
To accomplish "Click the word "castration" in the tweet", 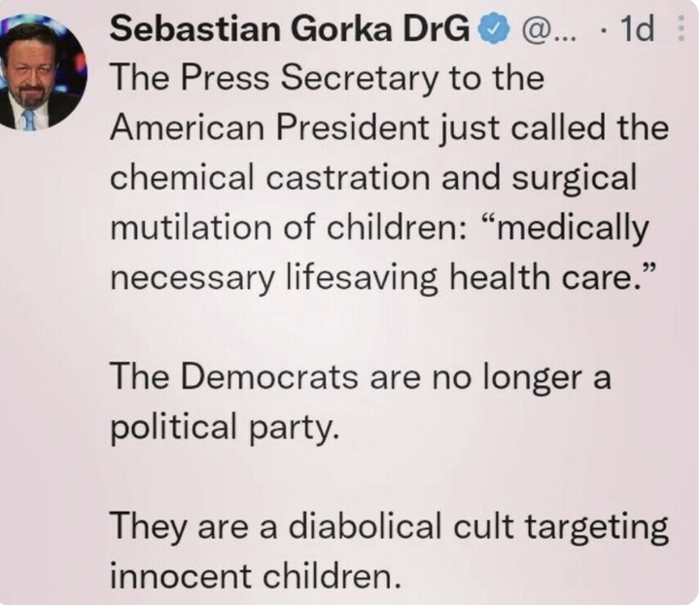I will (x=348, y=177).
